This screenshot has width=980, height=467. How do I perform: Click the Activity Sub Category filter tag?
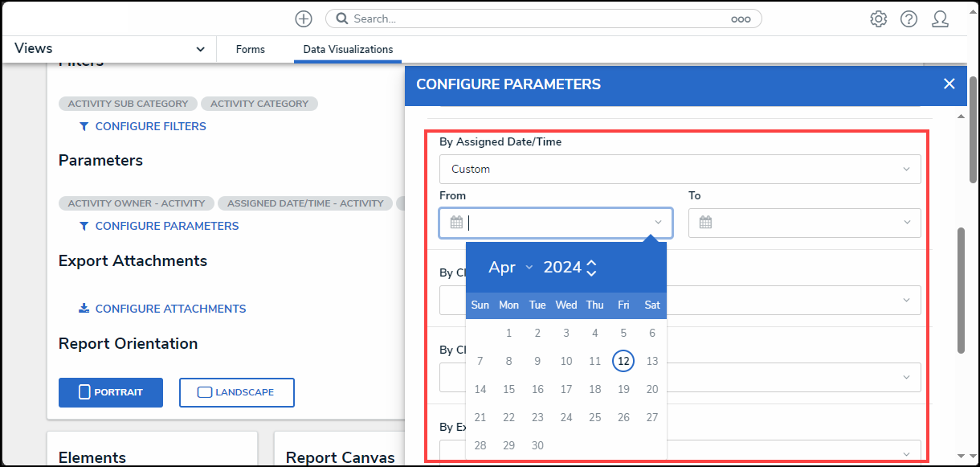pyautogui.click(x=128, y=104)
